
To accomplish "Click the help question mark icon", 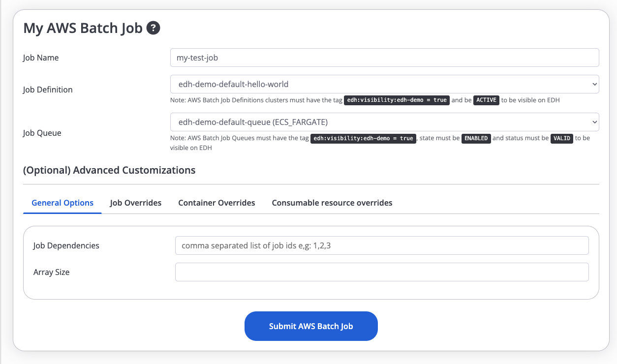I will pyautogui.click(x=154, y=28).
